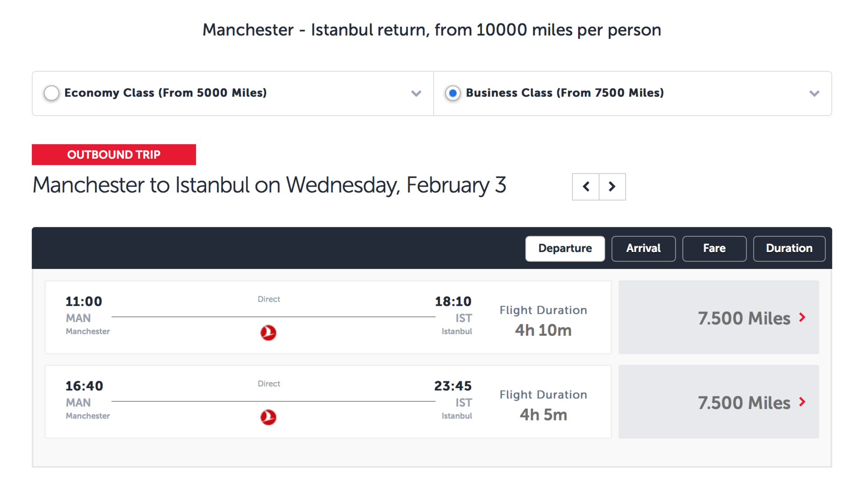
Task: Go to previous day with left arrow
Action: (x=586, y=187)
